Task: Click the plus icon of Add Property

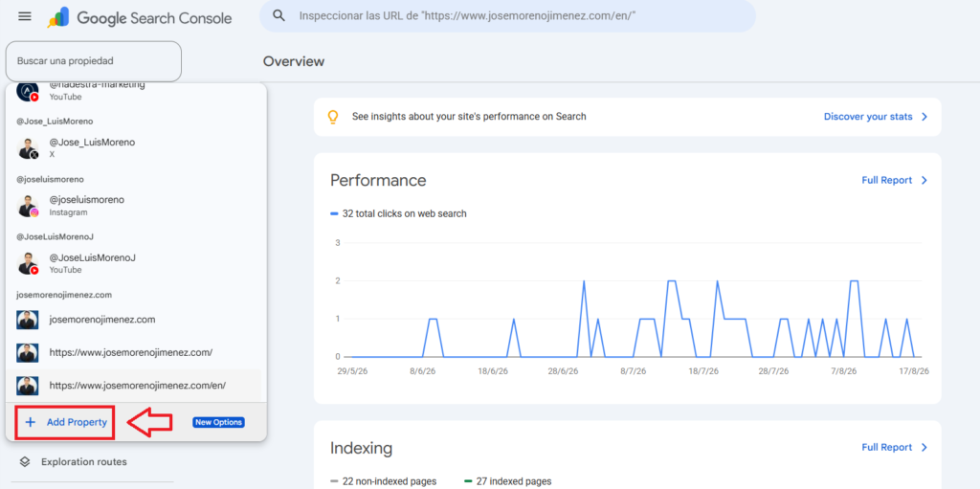Action: (30, 422)
